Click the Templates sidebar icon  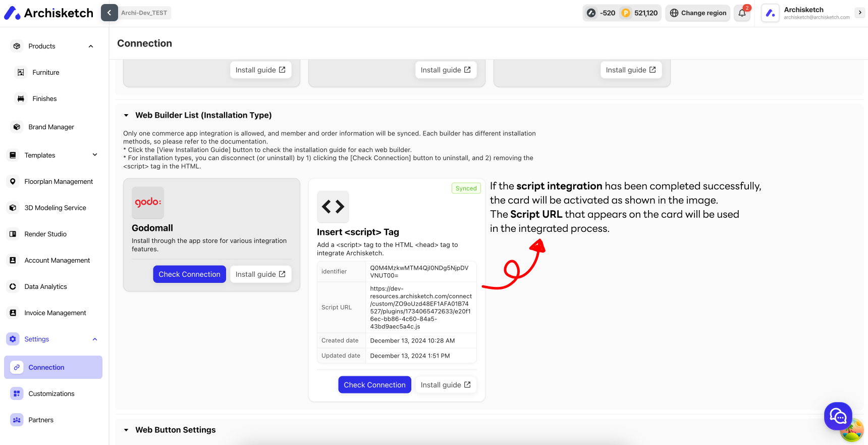[x=13, y=155]
